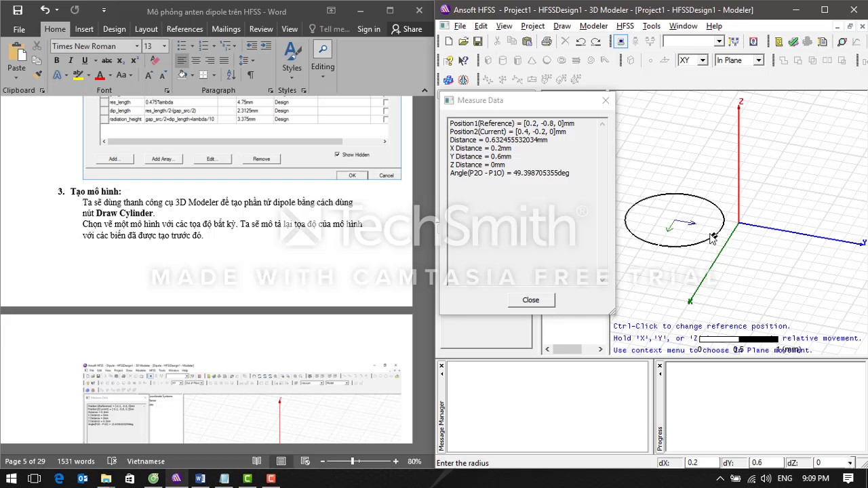
Task: Click Redo arrow in HFSS toolbar
Action: (595, 41)
